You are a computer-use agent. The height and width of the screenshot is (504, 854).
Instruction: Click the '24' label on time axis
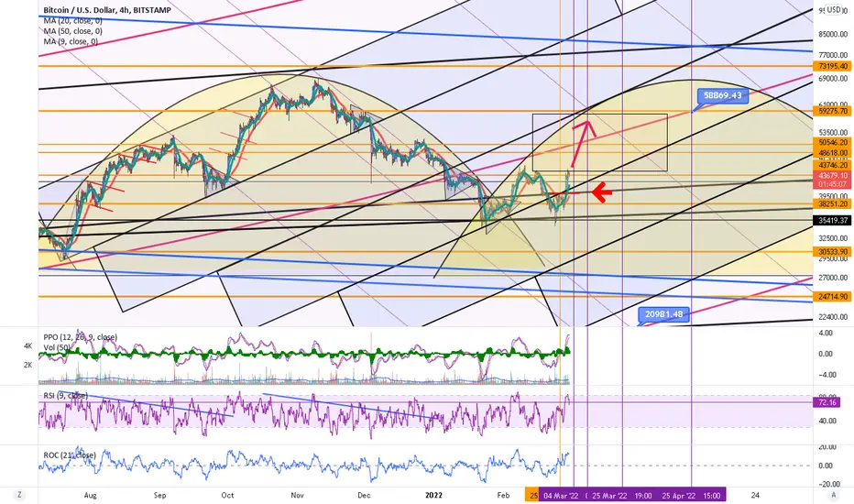755,495
